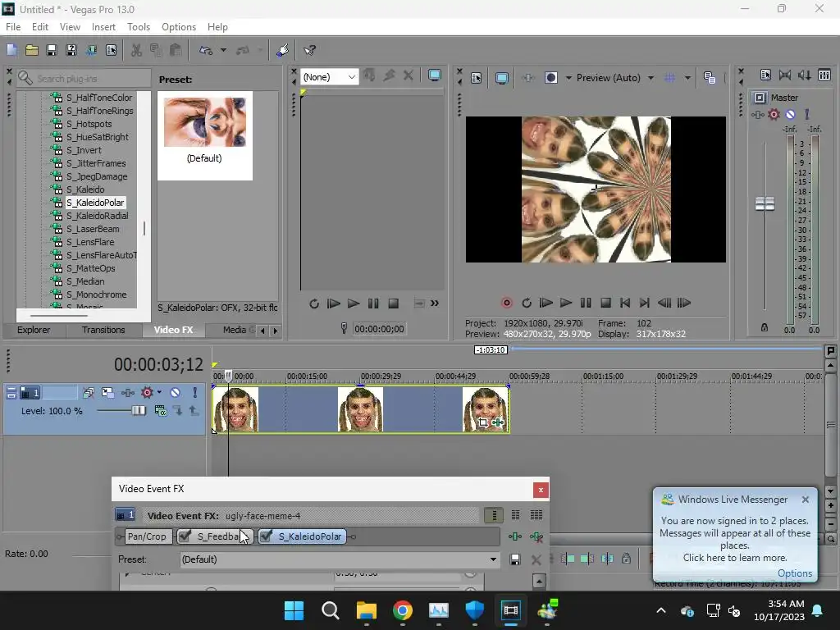Toggle Solo exclamation on track 1
The width and height of the screenshot is (840, 630).
coord(195,393)
